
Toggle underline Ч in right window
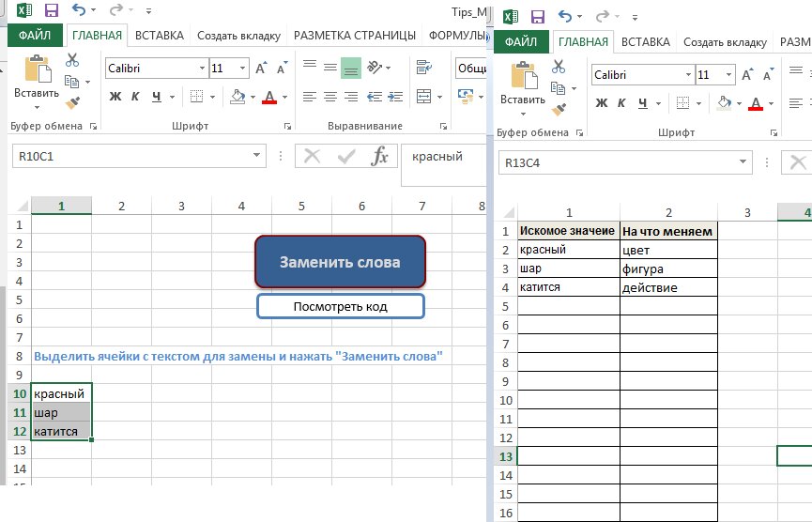tap(643, 103)
